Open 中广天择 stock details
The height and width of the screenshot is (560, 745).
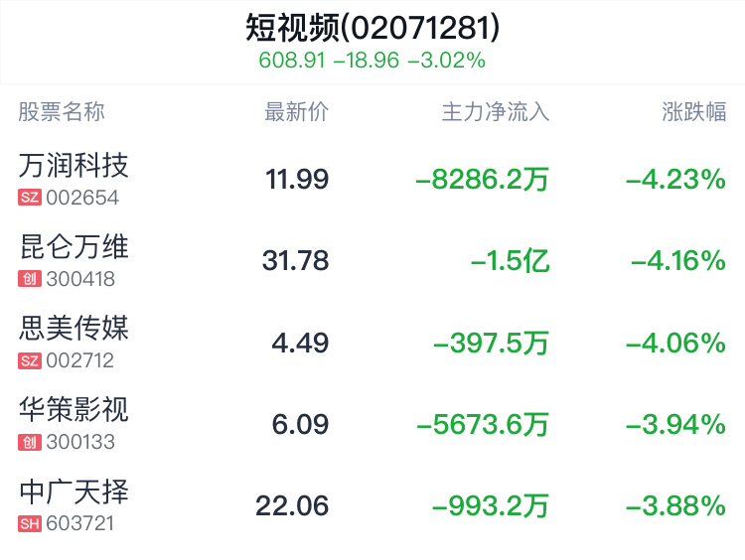[x=74, y=490]
